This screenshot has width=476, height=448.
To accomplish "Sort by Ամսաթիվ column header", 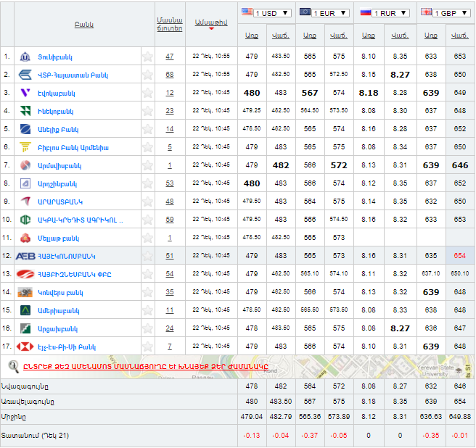I will coord(211,22).
